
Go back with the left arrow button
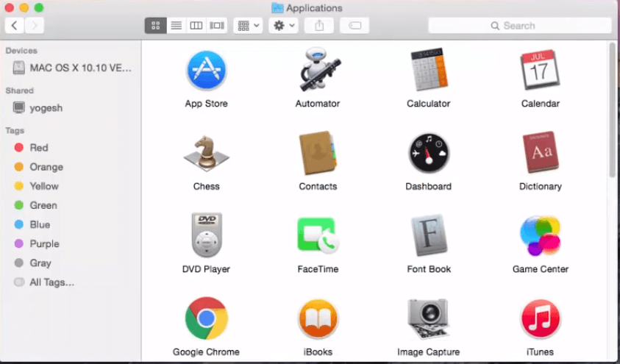(x=14, y=26)
